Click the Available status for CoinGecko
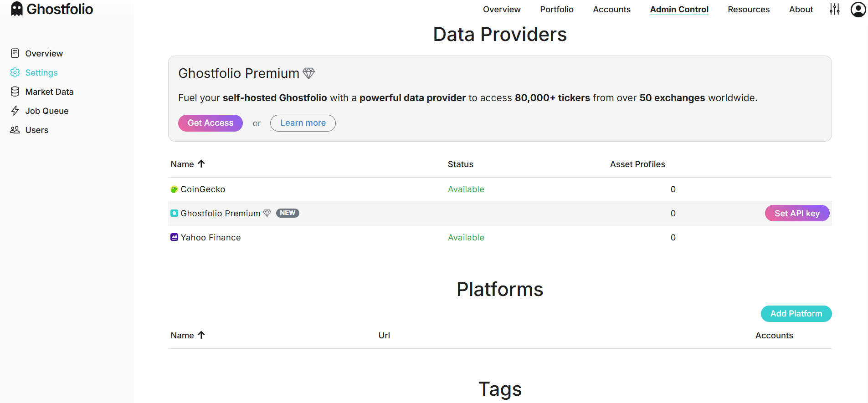The height and width of the screenshot is (403, 868). 466,189
